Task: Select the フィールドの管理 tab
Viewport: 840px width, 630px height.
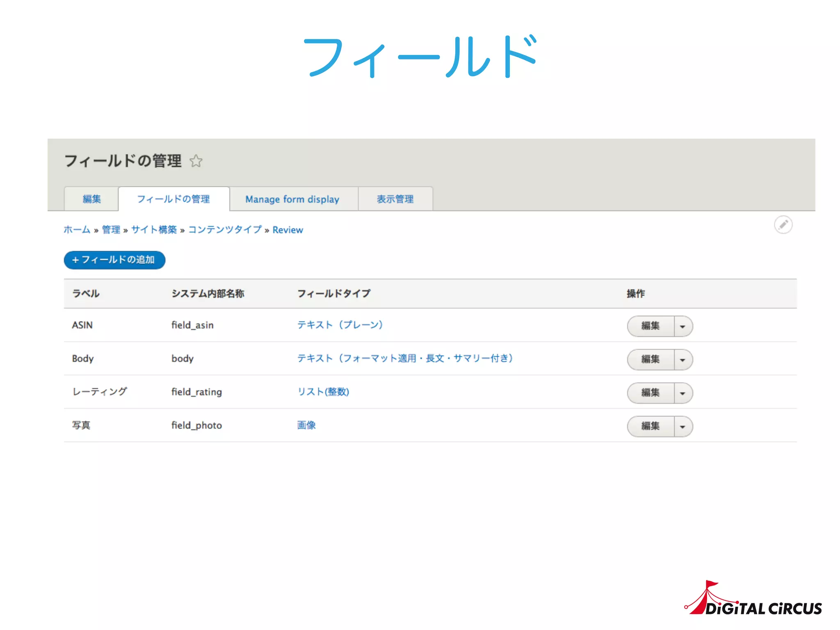Action: tap(173, 199)
